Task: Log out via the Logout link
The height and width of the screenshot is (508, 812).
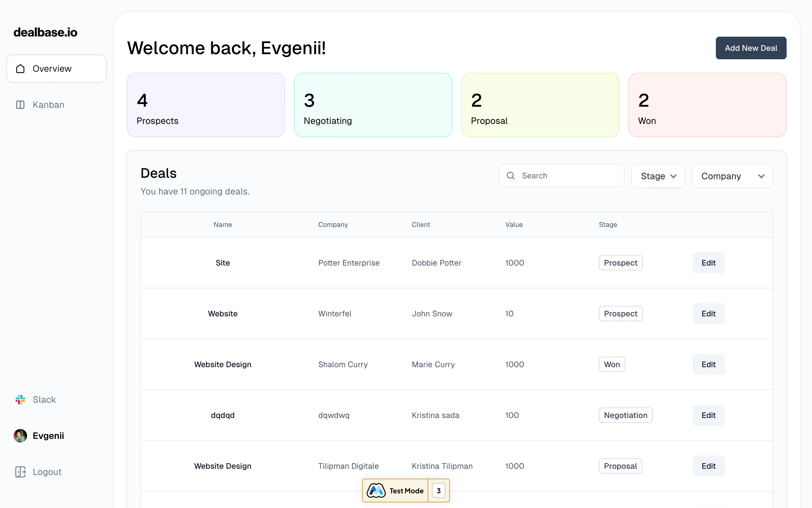Action: coord(39,472)
